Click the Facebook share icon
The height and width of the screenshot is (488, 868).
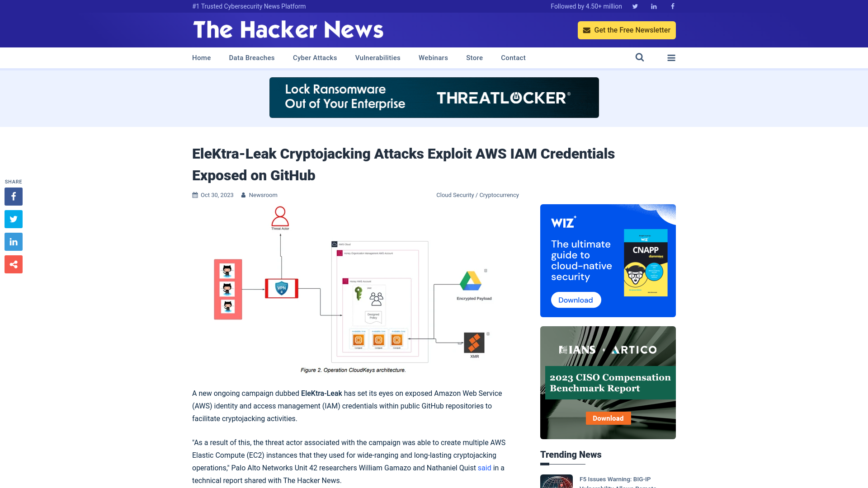point(13,196)
